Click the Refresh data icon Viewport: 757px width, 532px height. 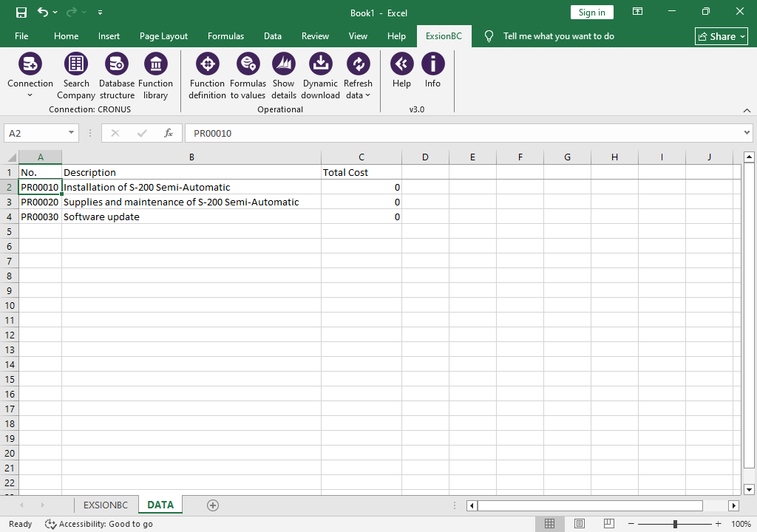359,64
